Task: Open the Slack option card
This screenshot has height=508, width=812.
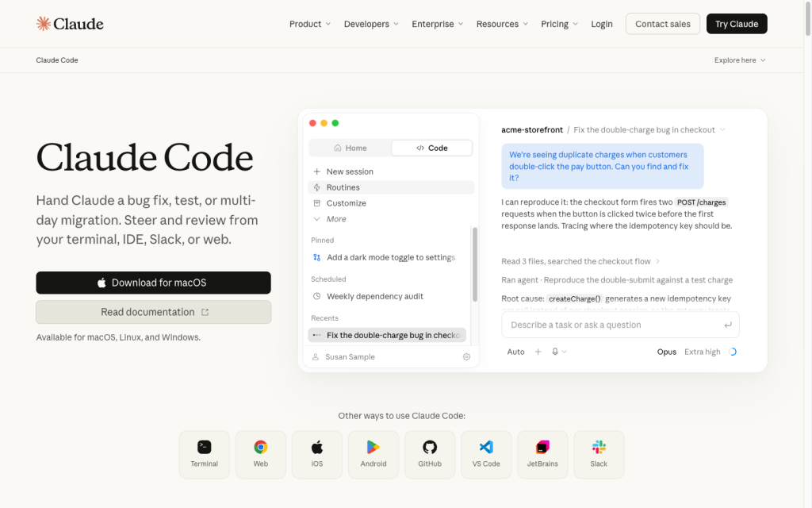Action: pyautogui.click(x=599, y=455)
